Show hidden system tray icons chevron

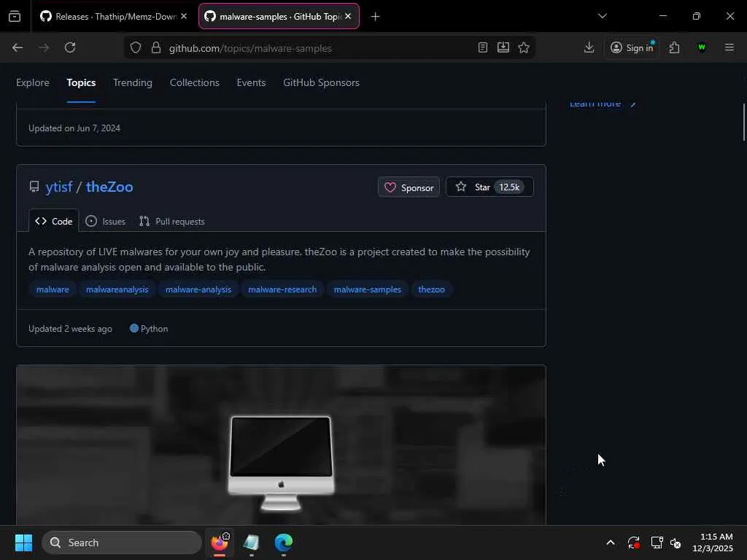[611, 542]
